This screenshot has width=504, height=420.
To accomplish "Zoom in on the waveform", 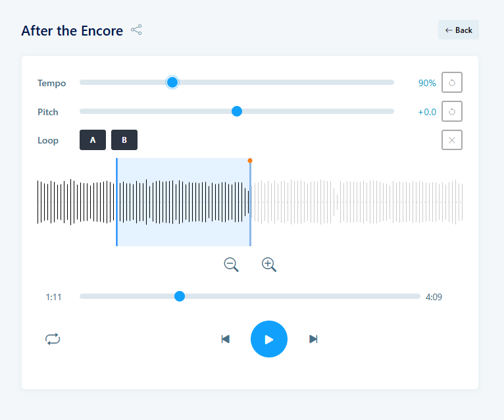I will [x=269, y=265].
